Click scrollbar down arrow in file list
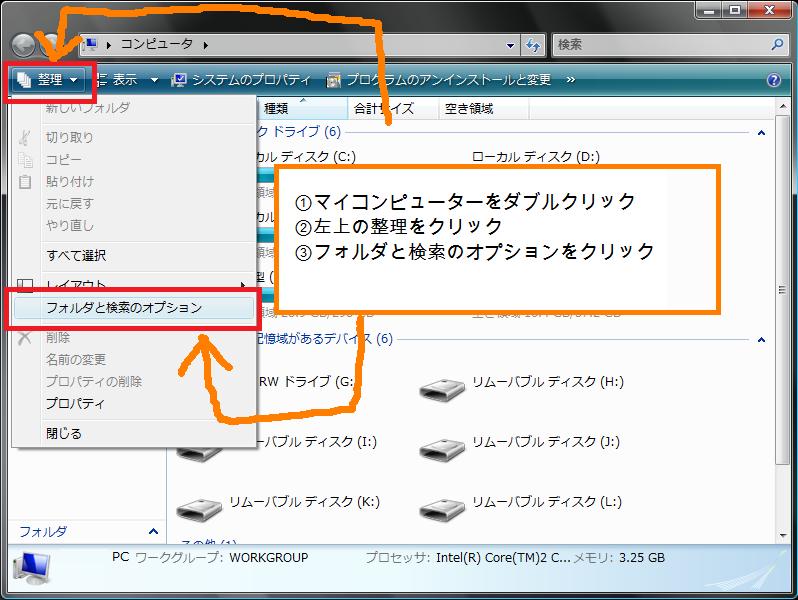 (x=782, y=536)
